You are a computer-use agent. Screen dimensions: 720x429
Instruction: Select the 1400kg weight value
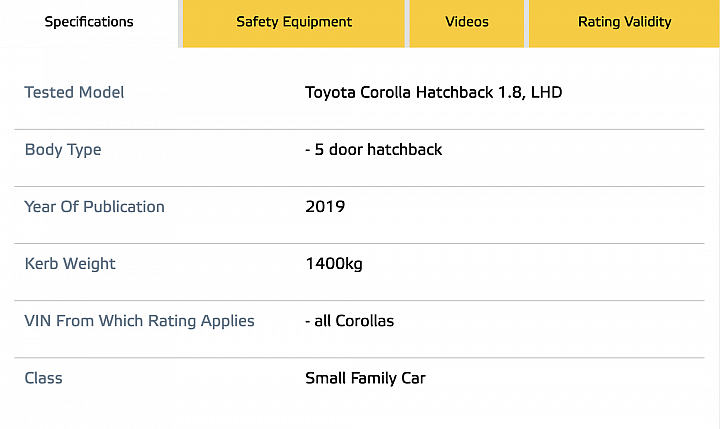tap(334, 264)
